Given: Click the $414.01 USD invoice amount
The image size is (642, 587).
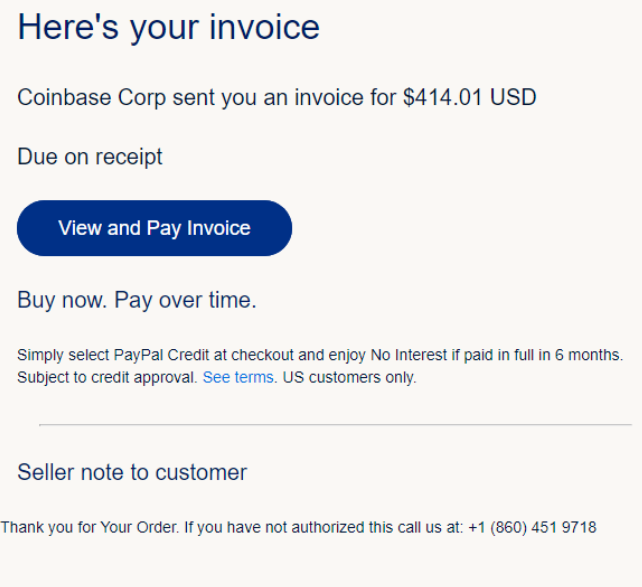Looking at the screenshot, I should [x=469, y=98].
